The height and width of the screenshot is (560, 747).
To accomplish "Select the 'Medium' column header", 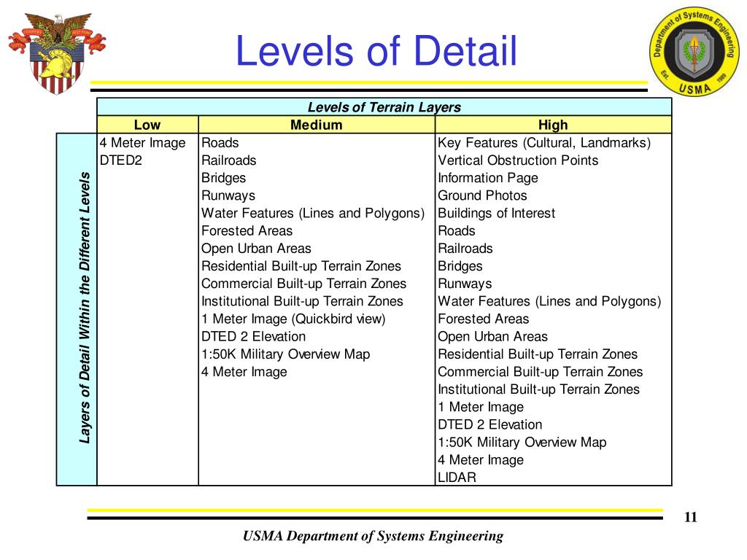I will click(x=317, y=125).
